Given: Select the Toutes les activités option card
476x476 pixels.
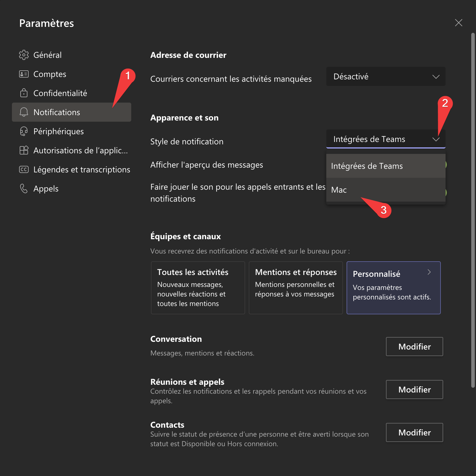Looking at the screenshot, I should (198, 288).
